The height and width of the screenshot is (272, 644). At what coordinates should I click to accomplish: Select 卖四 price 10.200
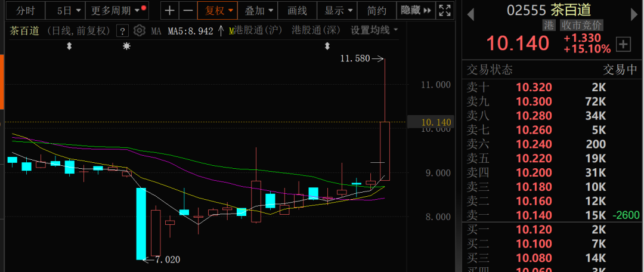point(534,172)
